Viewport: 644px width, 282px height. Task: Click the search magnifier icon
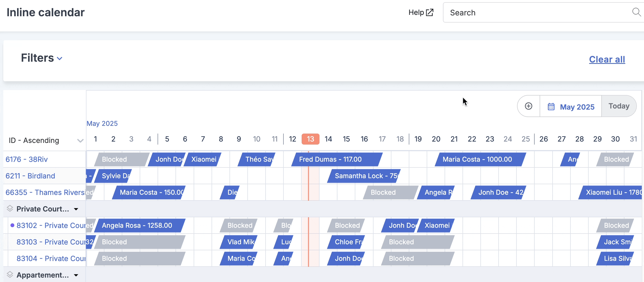637,12
